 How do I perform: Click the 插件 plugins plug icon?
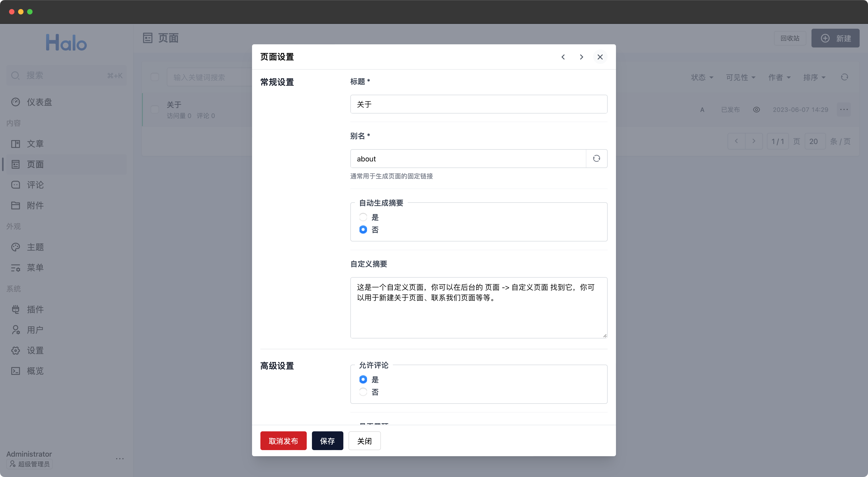(x=16, y=310)
